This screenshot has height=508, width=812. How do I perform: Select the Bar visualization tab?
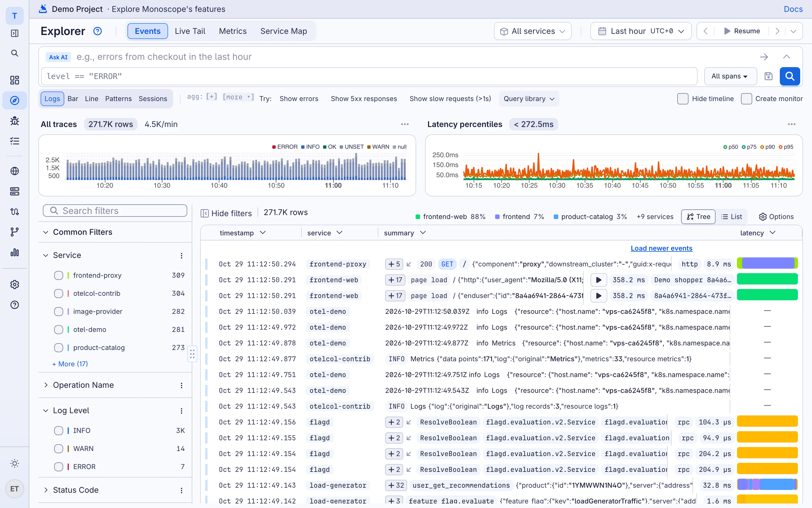pyautogui.click(x=73, y=99)
